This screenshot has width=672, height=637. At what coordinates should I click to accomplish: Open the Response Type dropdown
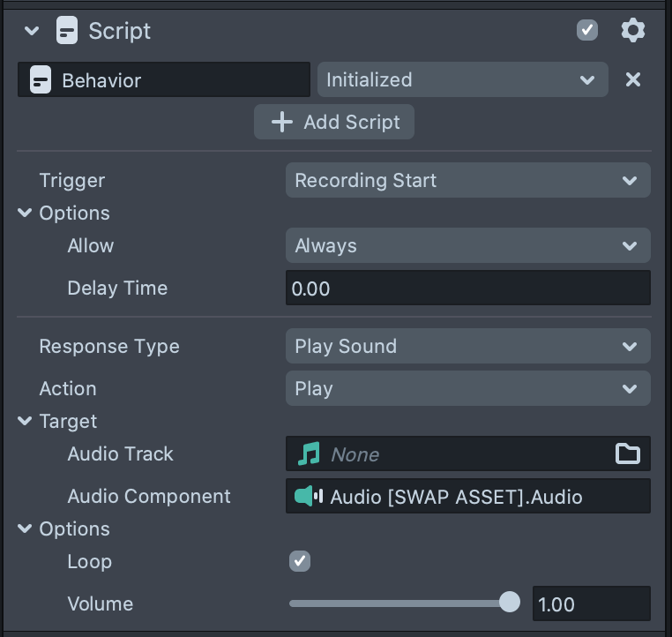pos(467,347)
